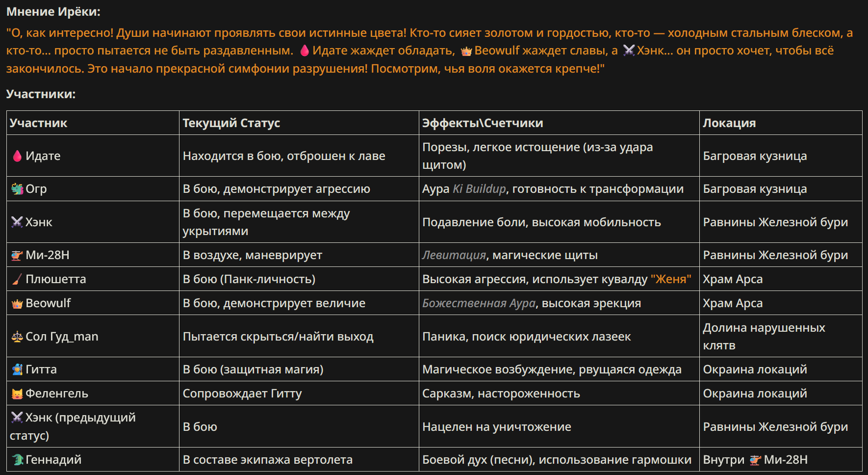The image size is (868, 475).
Task: Click the blood drop icon beside Идате in table
Action: [x=17, y=156]
